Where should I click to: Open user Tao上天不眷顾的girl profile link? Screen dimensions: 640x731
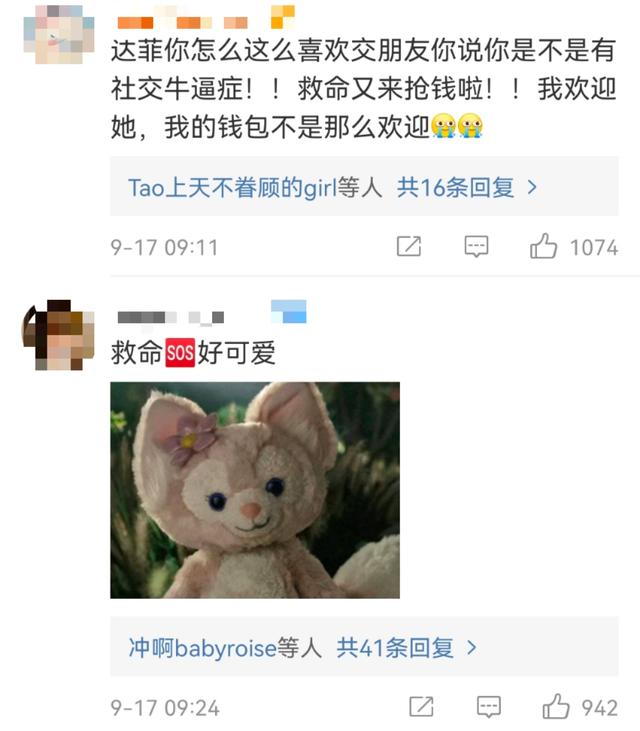point(233,187)
